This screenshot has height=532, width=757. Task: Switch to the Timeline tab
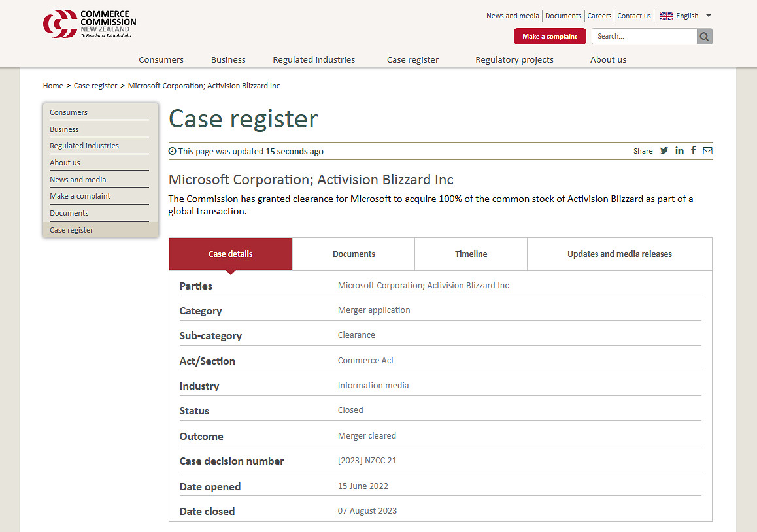click(471, 254)
